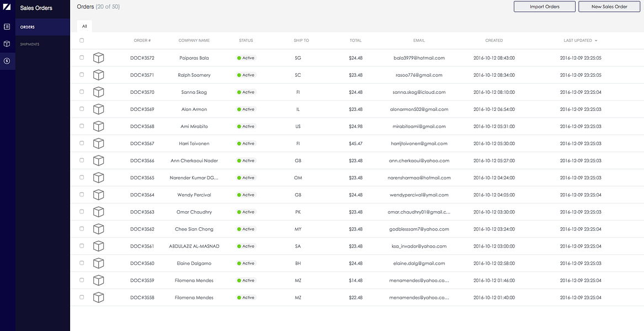This screenshot has height=331, width=644.
Task: Check the box for Ami Mirabito's order
Action: coord(82,126)
